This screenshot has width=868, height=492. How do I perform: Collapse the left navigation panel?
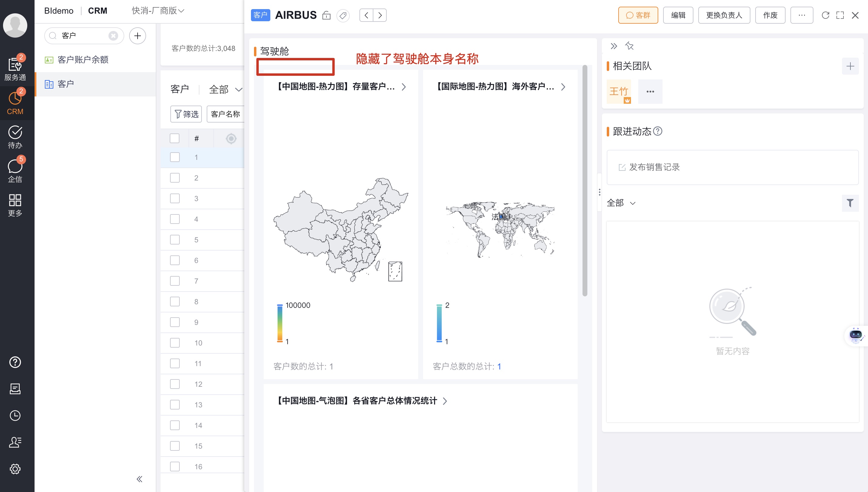(x=139, y=479)
